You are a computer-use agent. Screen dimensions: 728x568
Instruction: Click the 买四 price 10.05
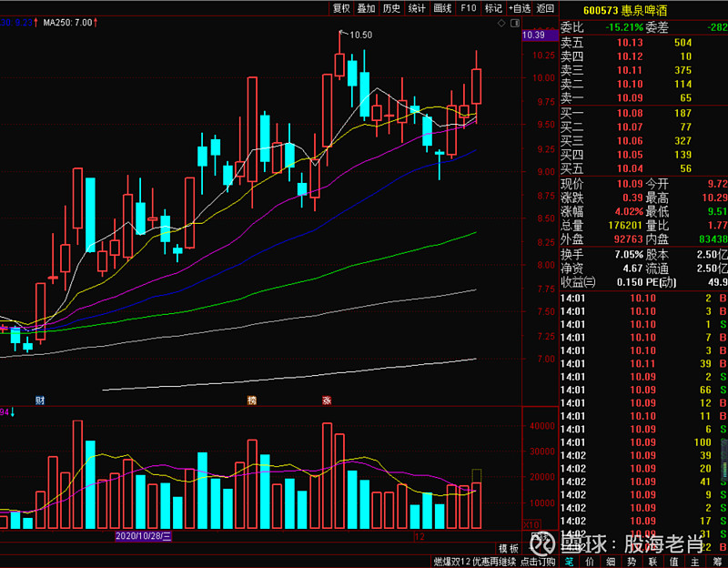point(630,155)
